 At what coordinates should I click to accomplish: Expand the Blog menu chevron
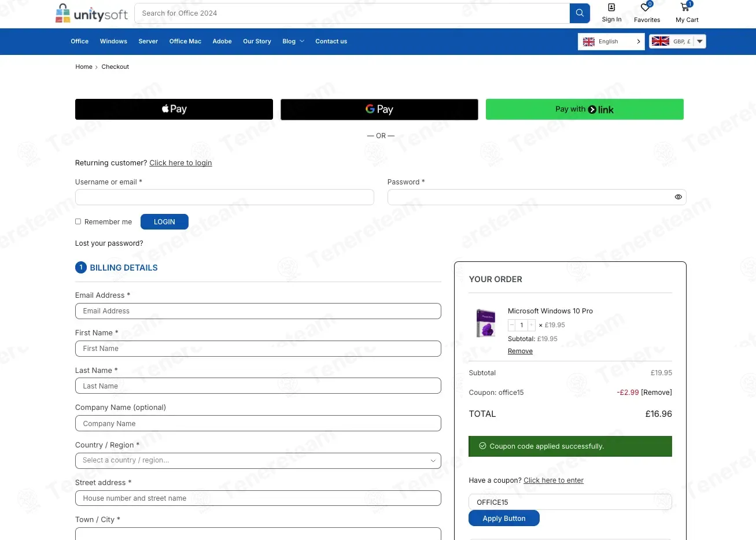(x=302, y=41)
